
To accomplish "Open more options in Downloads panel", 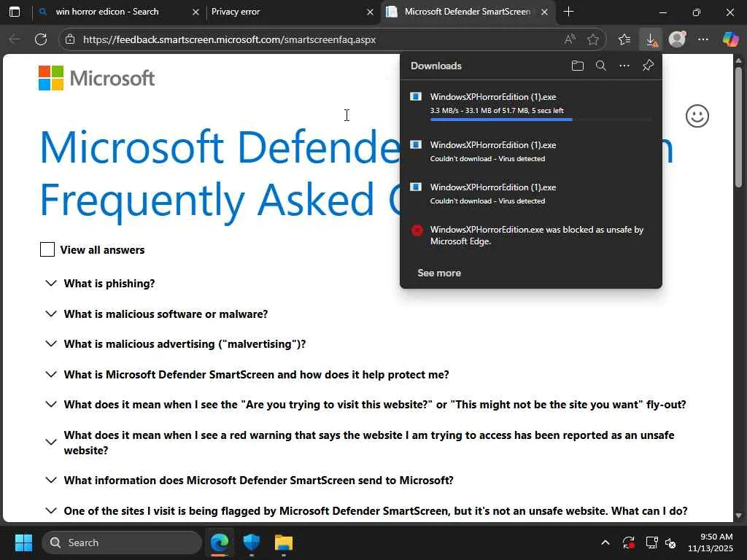I will pyautogui.click(x=624, y=66).
